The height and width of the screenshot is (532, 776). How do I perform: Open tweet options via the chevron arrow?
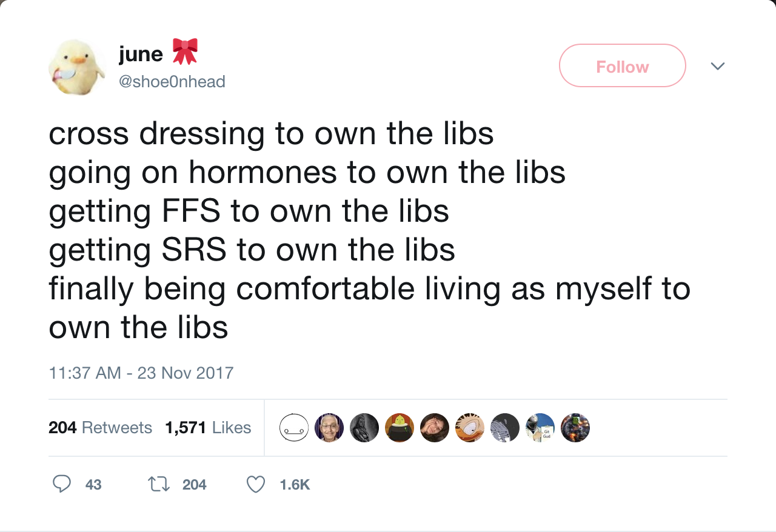(x=718, y=65)
